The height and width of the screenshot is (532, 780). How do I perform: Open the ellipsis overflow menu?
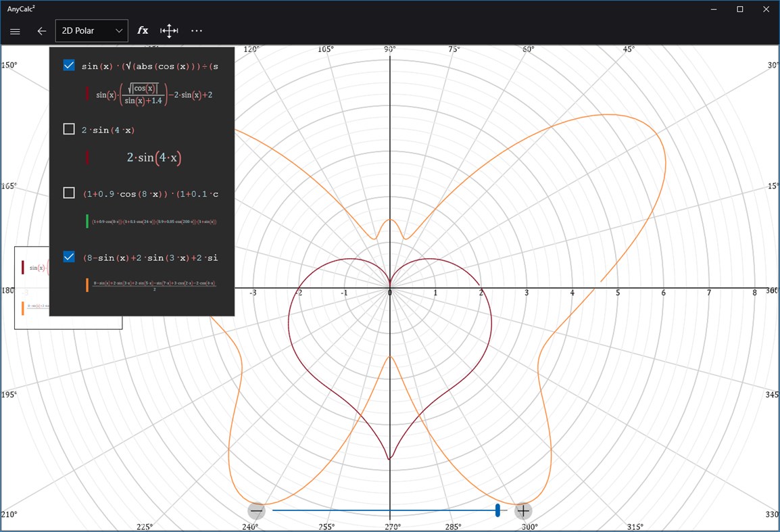197,30
